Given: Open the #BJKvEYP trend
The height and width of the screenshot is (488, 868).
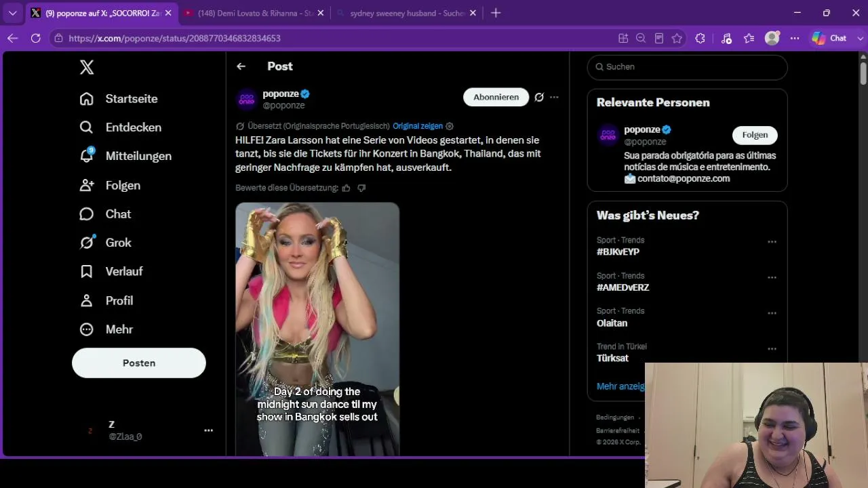Looking at the screenshot, I should click(618, 252).
